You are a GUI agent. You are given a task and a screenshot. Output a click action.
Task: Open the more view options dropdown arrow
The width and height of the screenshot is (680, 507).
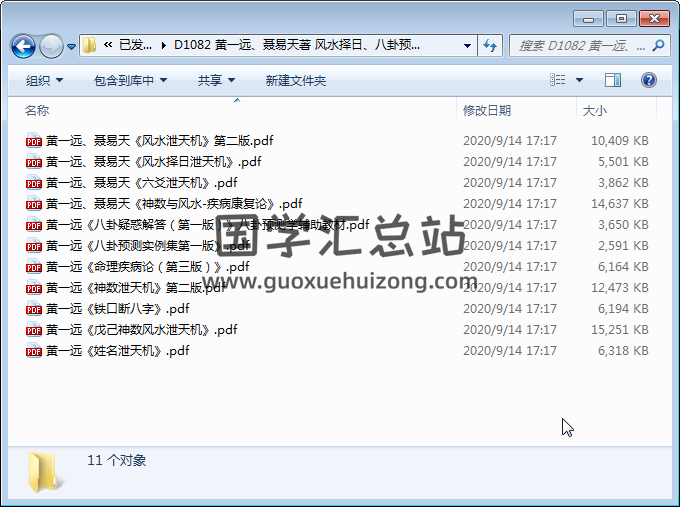coord(579,80)
